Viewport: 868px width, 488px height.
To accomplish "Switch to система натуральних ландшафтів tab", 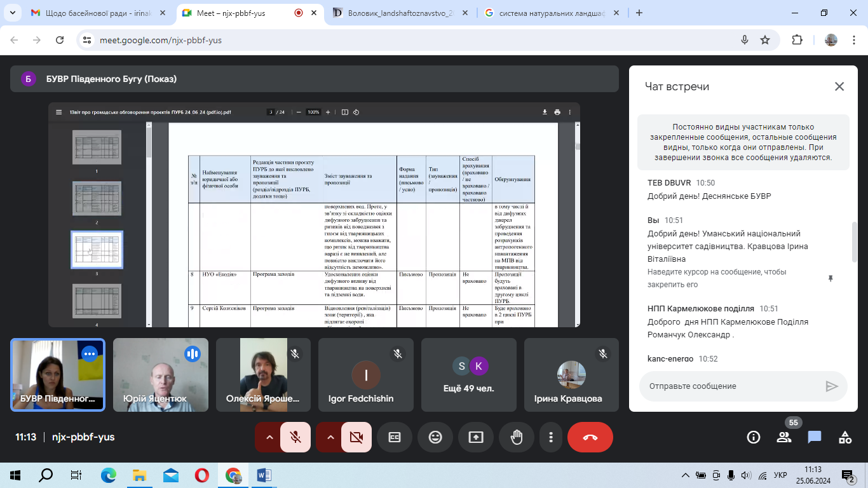I will pyautogui.click(x=553, y=13).
